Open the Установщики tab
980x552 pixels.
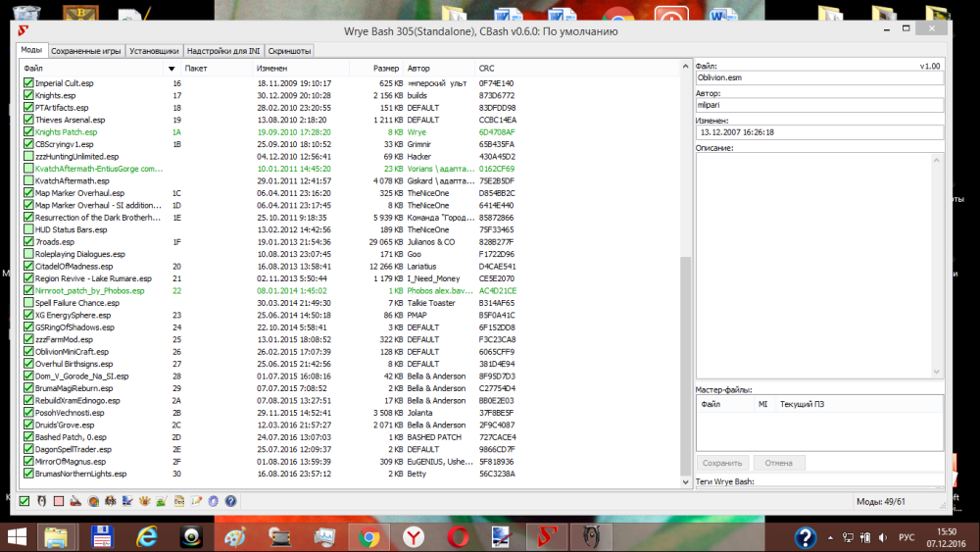click(154, 51)
